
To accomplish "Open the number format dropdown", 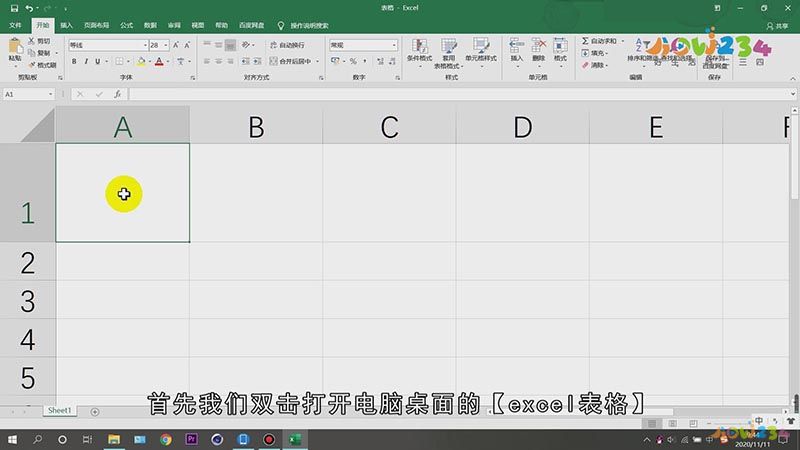I will [x=394, y=45].
